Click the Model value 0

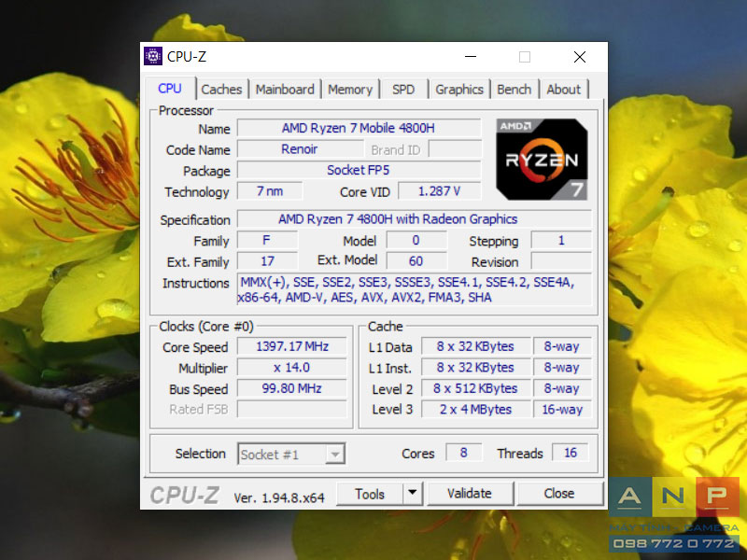[x=416, y=241]
